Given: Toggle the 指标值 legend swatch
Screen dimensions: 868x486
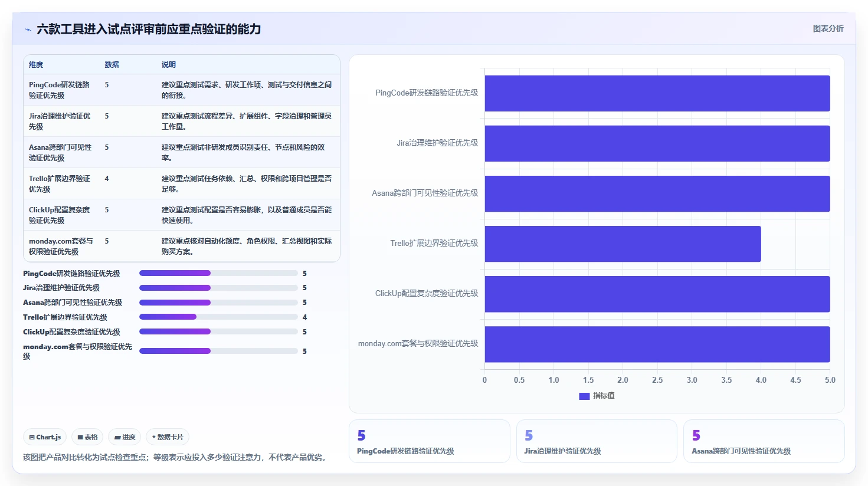Looking at the screenshot, I should point(584,396).
